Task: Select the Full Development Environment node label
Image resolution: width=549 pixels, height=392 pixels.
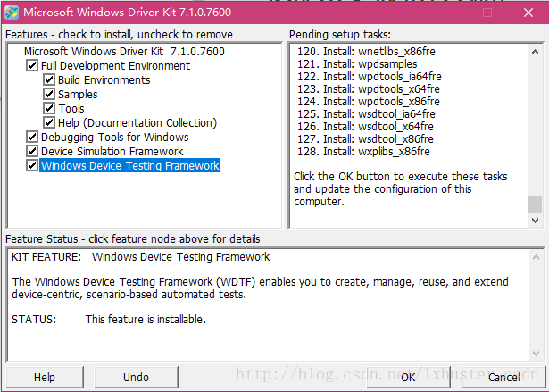Action: (115, 66)
